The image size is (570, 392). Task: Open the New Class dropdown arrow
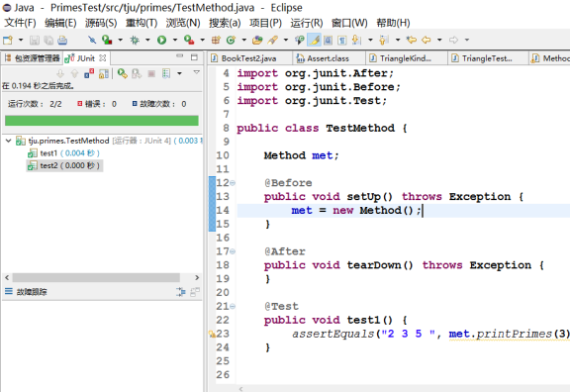[243, 40]
